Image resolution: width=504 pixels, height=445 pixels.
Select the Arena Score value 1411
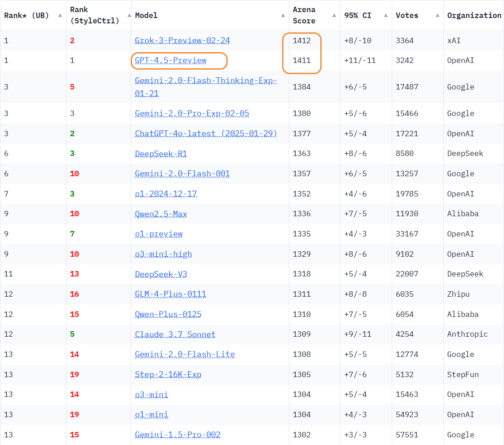[x=302, y=60]
